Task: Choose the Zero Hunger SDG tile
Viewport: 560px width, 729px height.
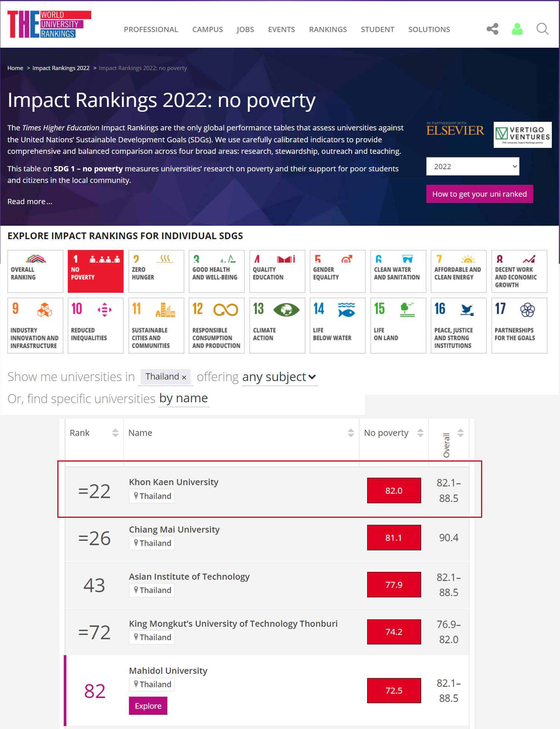Action: (156, 271)
